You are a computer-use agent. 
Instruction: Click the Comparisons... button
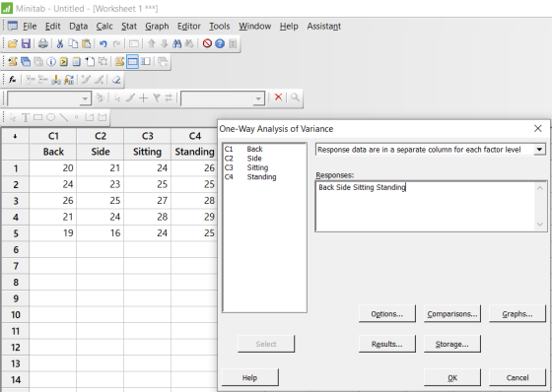click(x=452, y=314)
